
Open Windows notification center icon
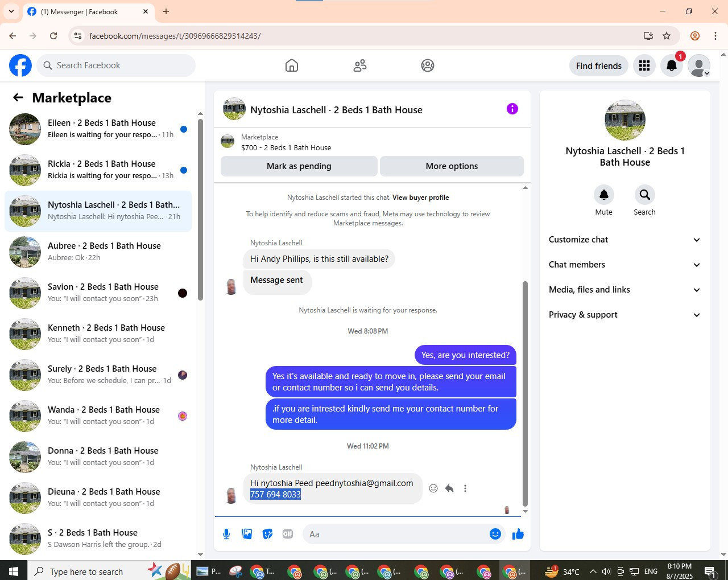coord(710,571)
